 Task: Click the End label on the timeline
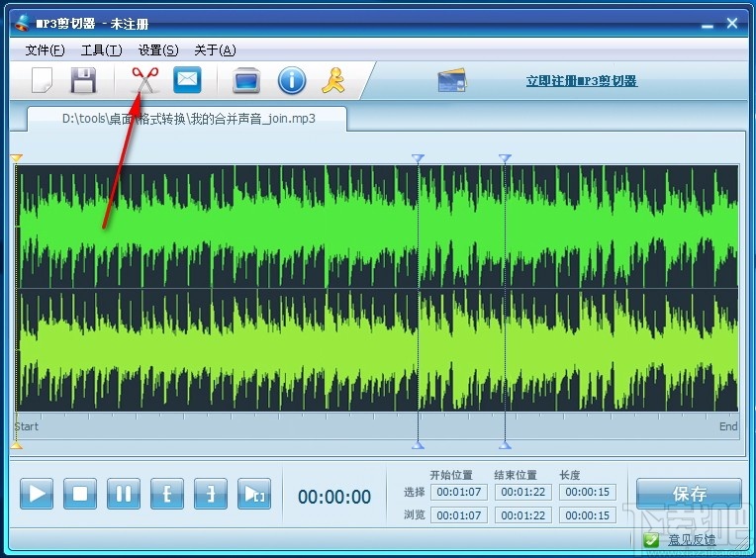tap(728, 426)
